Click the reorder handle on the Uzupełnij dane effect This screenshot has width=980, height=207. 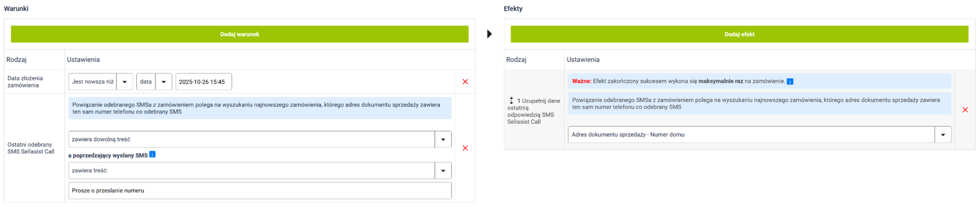(511, 100)
